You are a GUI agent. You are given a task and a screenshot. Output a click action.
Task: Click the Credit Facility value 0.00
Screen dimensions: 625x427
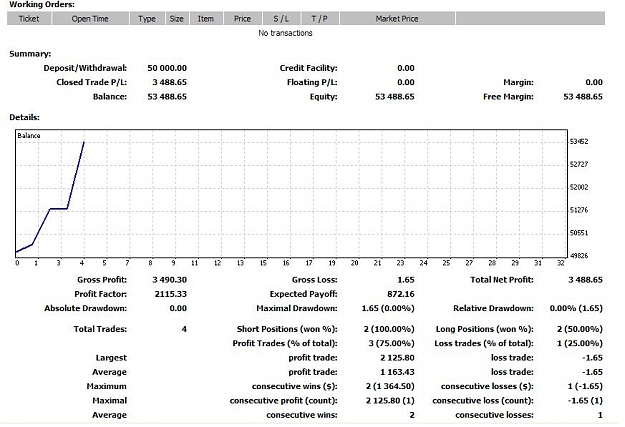click(406, 68)
